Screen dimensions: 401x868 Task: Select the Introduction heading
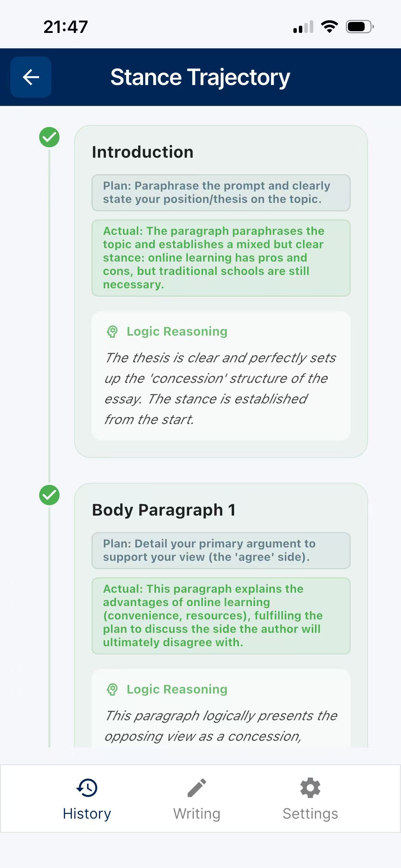[x=143, y=152]
